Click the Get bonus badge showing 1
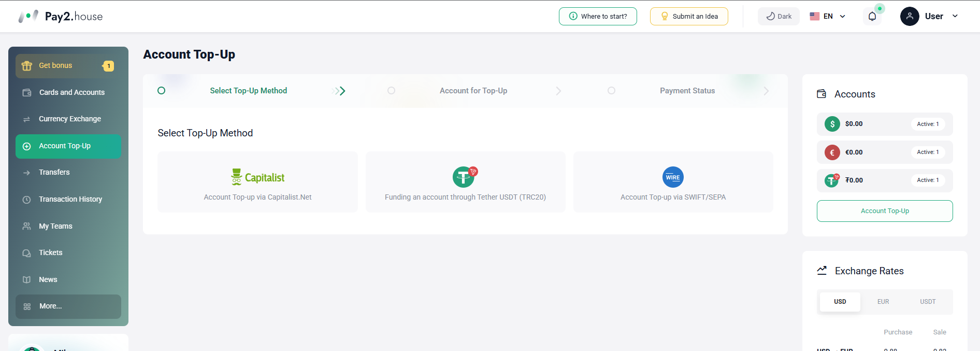 click(x=108, y=66)
